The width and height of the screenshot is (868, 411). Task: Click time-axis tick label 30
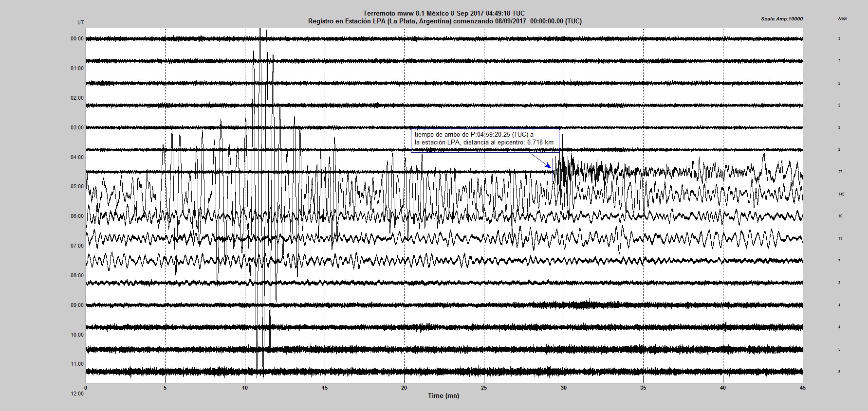564,388
